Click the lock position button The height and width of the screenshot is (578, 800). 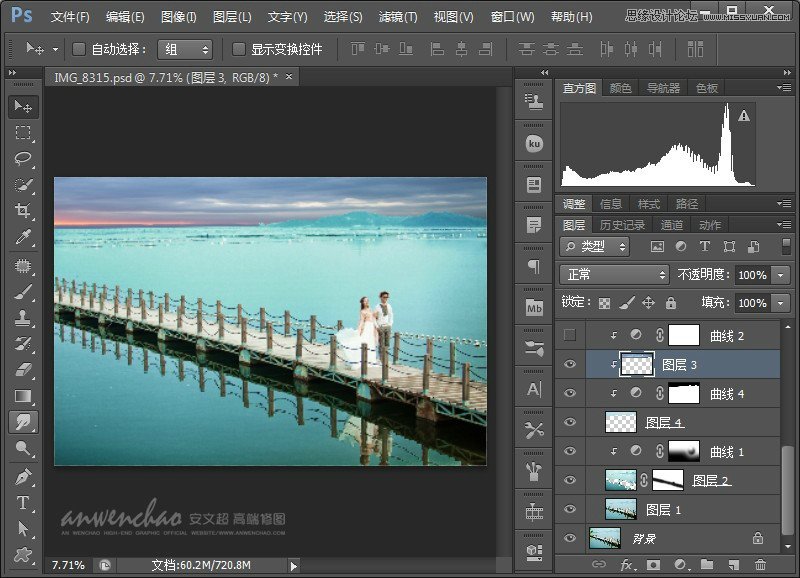(x=648, y=303)
